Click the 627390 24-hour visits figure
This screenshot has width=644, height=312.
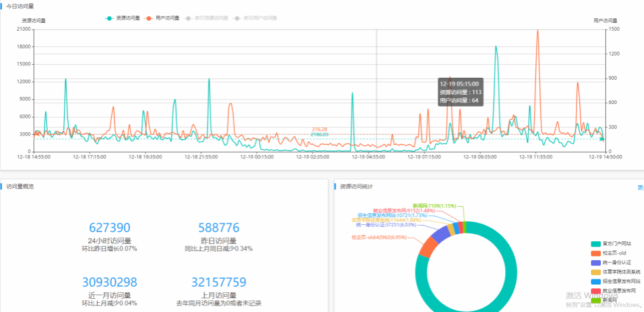point(109,228)
